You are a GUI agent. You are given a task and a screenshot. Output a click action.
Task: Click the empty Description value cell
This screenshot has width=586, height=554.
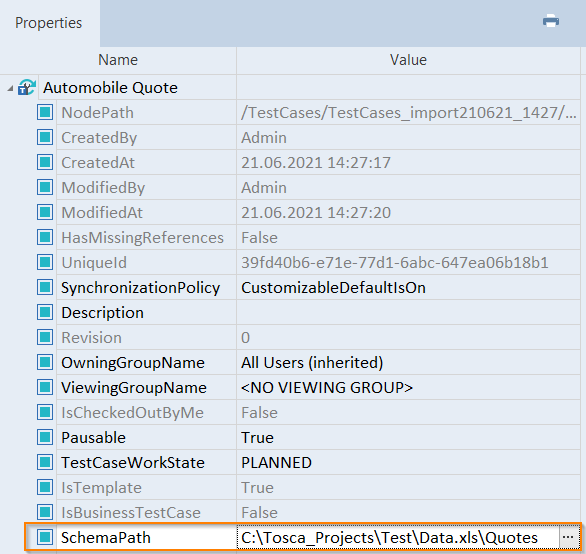point(408,312)
